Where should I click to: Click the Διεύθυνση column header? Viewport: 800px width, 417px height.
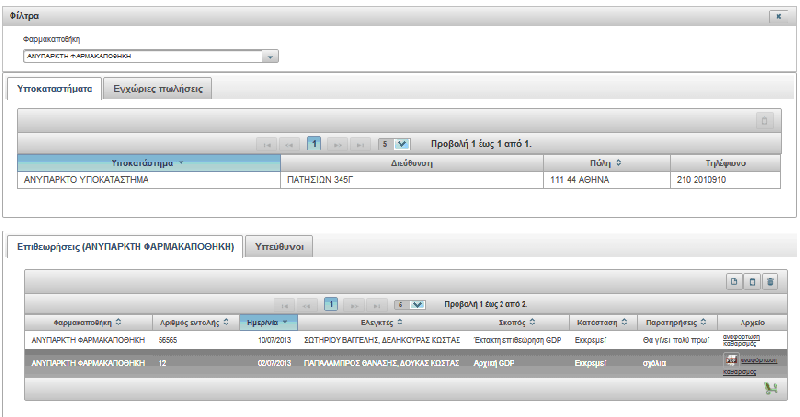[x=412, y=163]
